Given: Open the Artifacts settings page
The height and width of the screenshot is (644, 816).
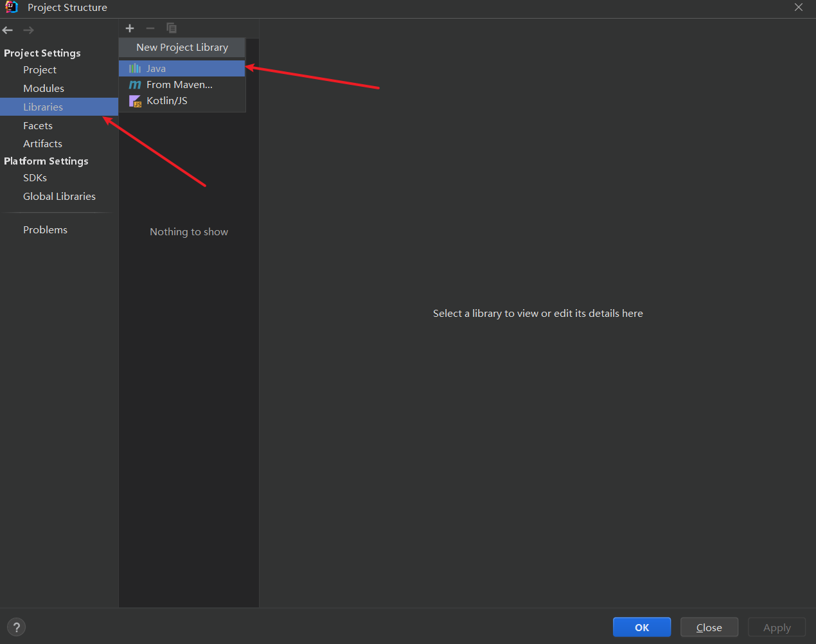Looking at the screenshot, I should [x=42, y=143].
